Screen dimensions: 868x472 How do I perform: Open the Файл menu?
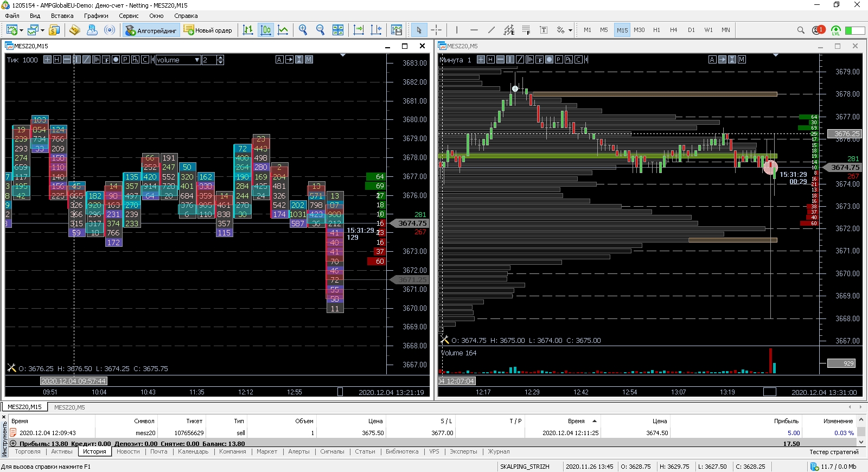12,16
